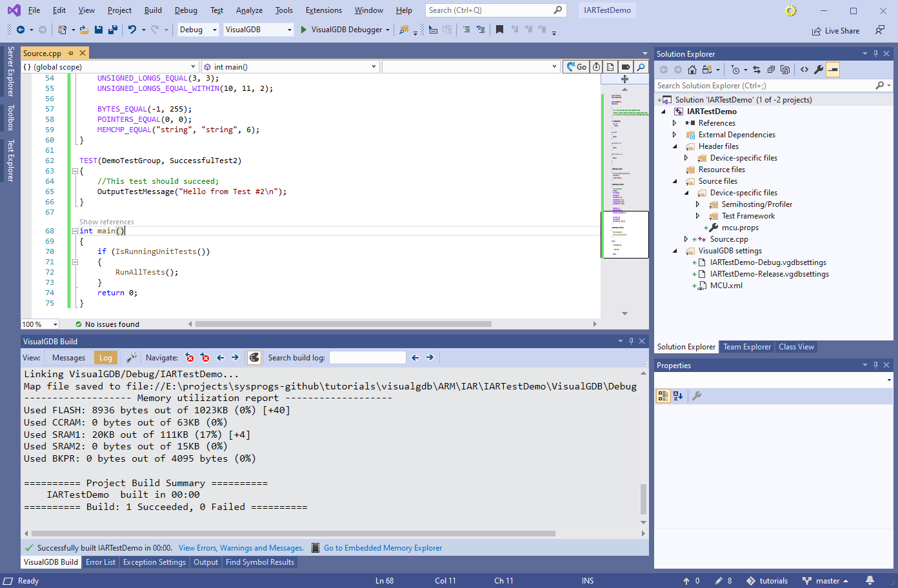This screenshot has width=898, height=588.
Task: Click the Categorized view icon in Properties
Action: click(663, 396)
